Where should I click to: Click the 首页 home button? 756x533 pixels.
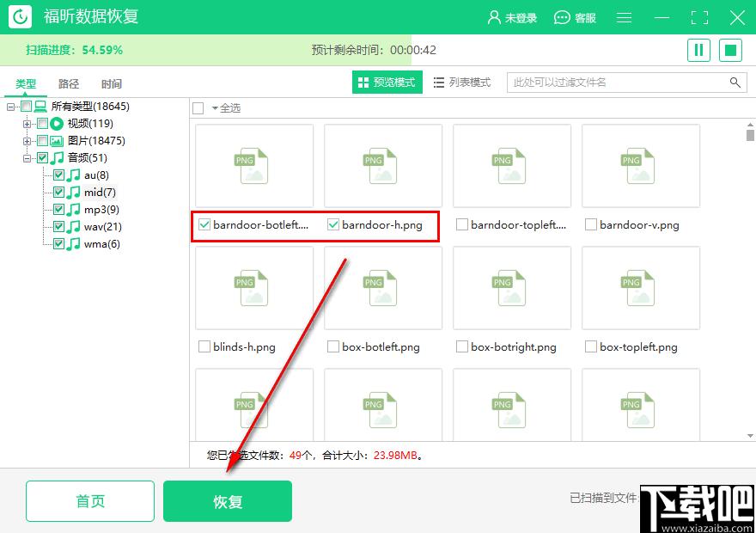[90, 501]
